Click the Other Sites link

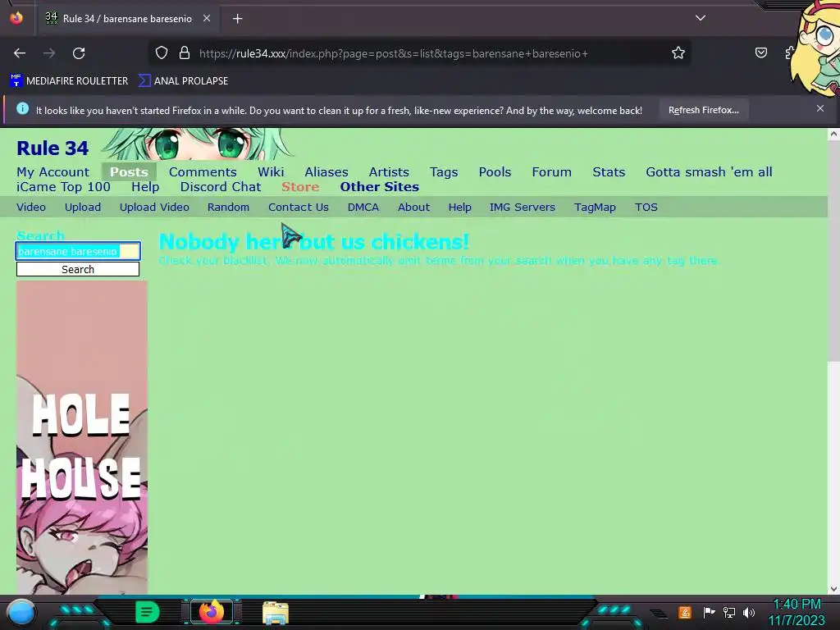point(379,187)
